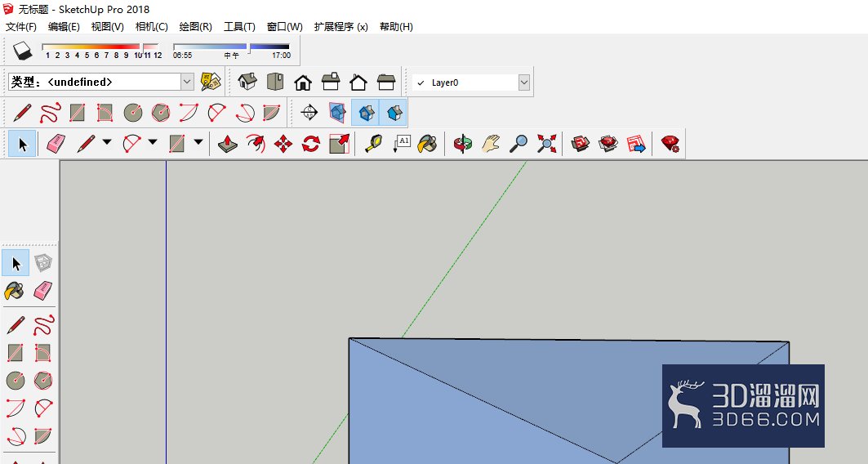
Task: Open the Layer0 layer dropdown
Action: tap(471, 83)
